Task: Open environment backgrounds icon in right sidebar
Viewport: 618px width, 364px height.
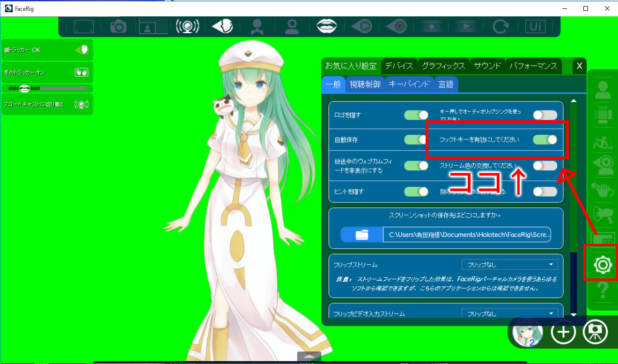Action: (603, 140)
